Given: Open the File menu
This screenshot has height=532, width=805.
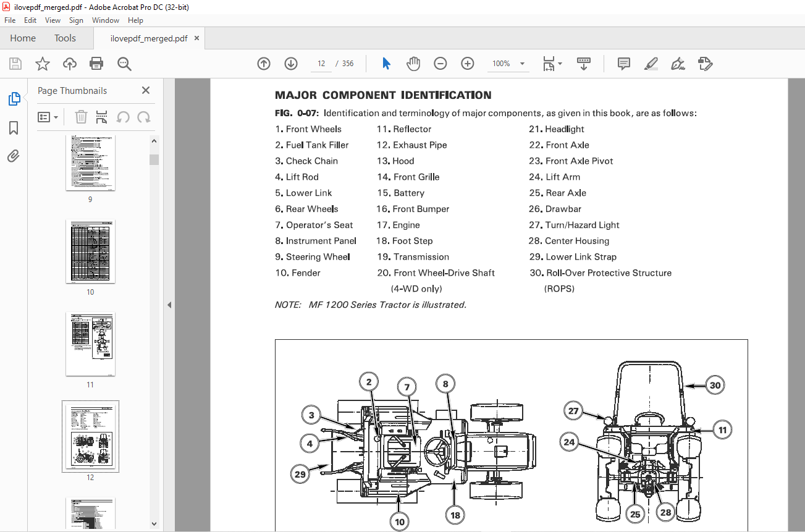Looking at the screenshot, I should 10,20.
